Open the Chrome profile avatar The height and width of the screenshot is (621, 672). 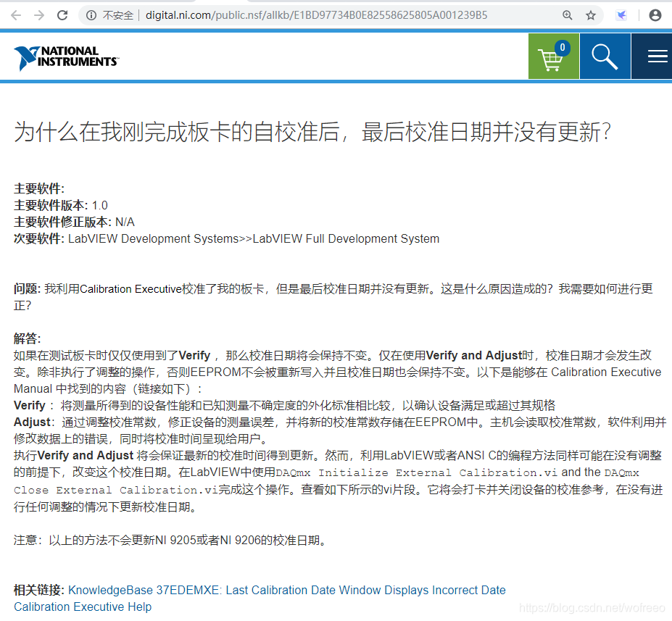pyautogui.click(x=655, y=15)
